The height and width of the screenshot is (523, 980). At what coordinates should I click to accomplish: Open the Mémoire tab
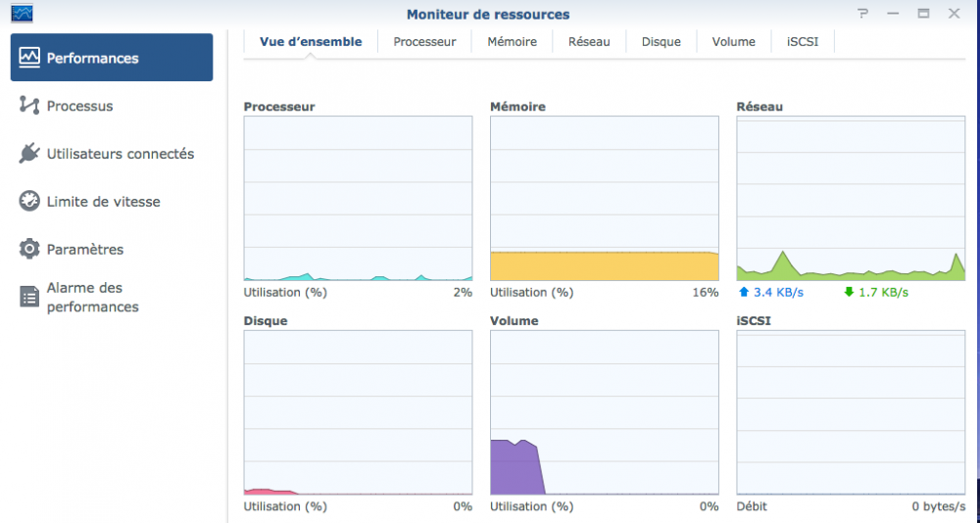(512, 42)
